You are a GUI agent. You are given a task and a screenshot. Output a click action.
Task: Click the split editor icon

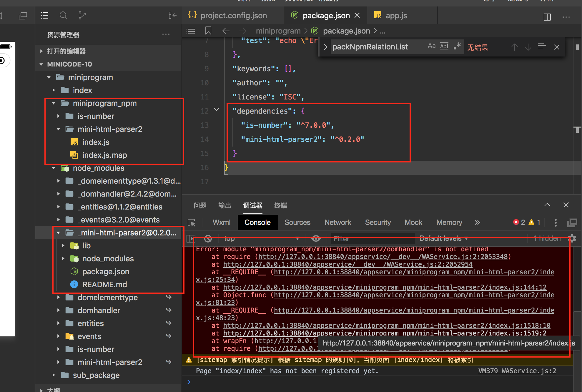(x=547, y=17)
